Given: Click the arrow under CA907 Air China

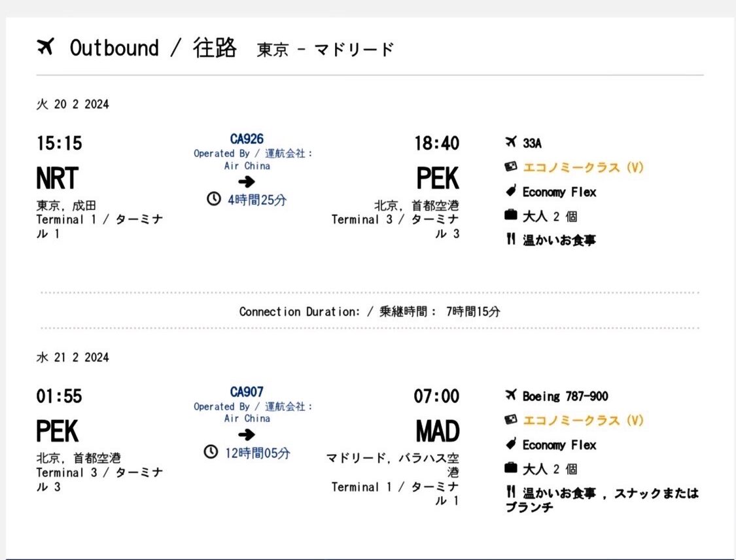Looking at the screenshot, I should (247, 434).
